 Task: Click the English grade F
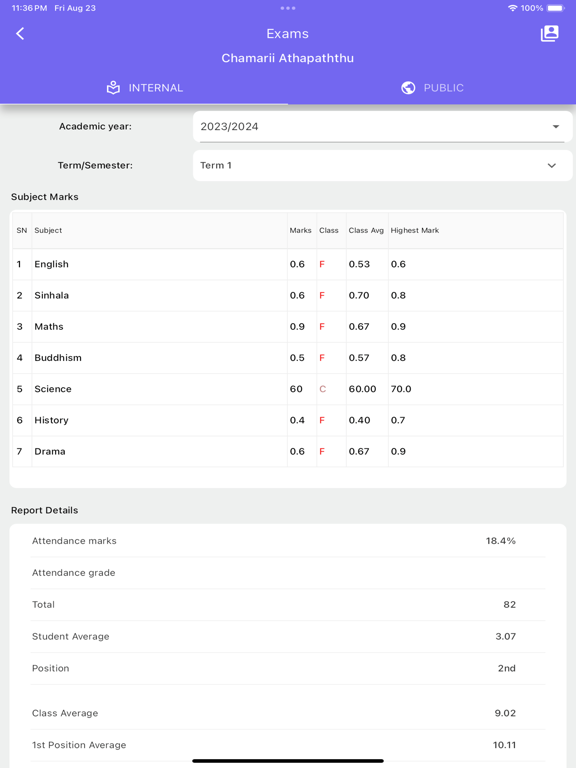click(322, 264)
